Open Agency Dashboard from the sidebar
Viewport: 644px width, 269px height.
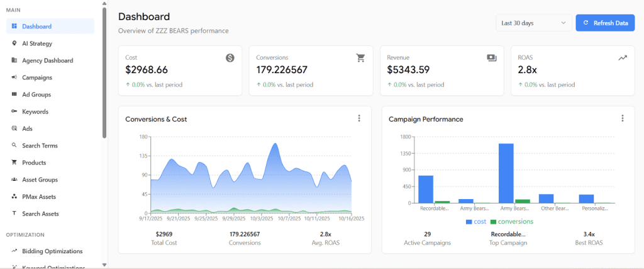pyautogui.click(x=47, y=60)
